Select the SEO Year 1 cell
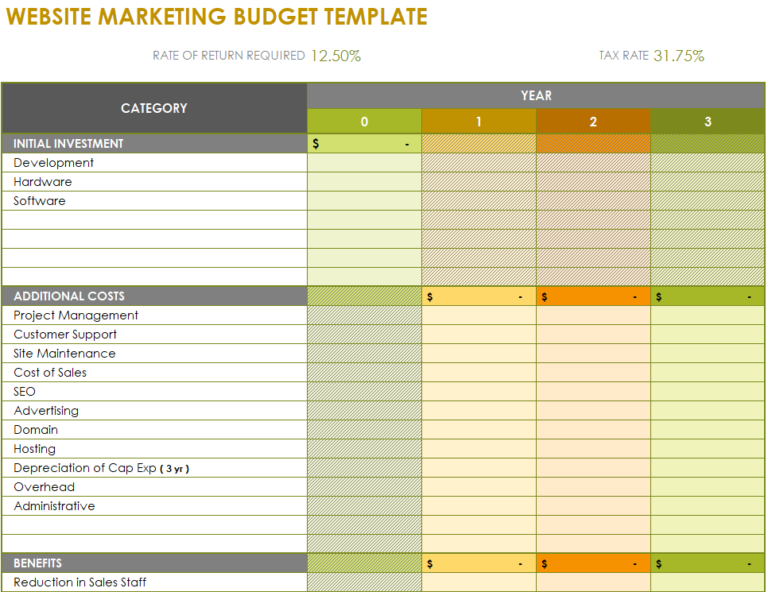 pos(479,392)
